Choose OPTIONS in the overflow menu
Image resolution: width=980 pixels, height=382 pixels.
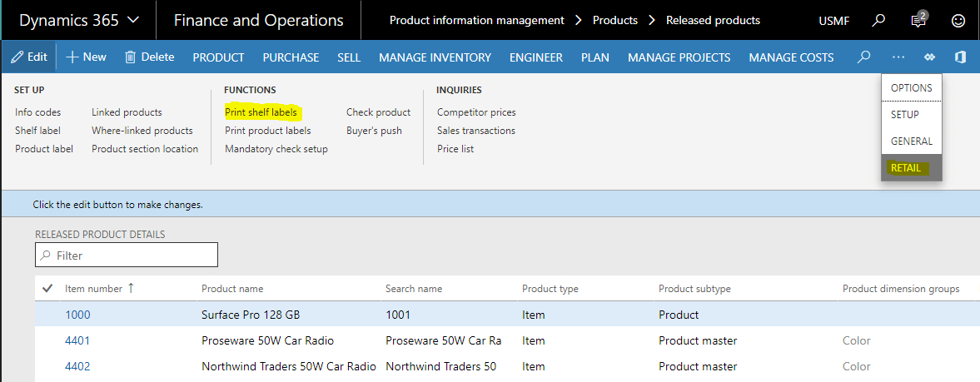[911, 87]
